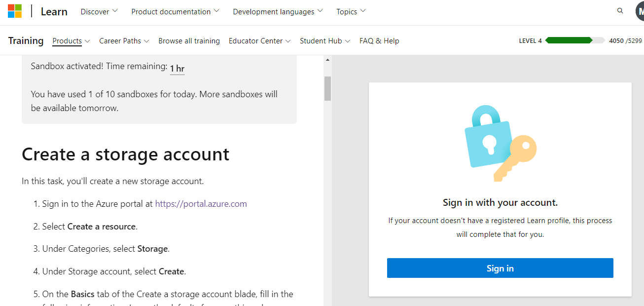This screenshot has height=306, width=644.
Task: Click the Sandbox activated message
Action: pos(99,66)
